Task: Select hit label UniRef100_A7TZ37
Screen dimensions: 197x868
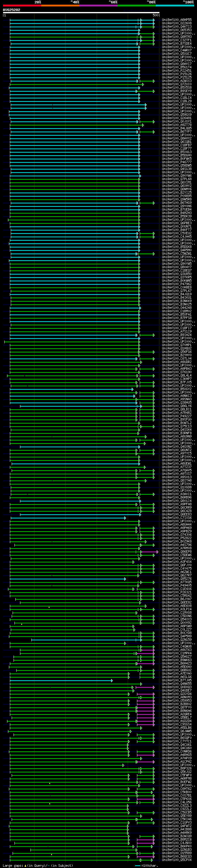Action: click(x=177, y=467)
